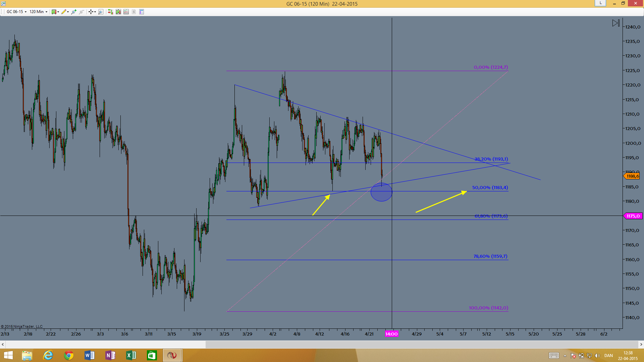This screenshot has height=362, width=644.
Task: Select the crosshair cursor tool
Action: (x=92, y=12)
